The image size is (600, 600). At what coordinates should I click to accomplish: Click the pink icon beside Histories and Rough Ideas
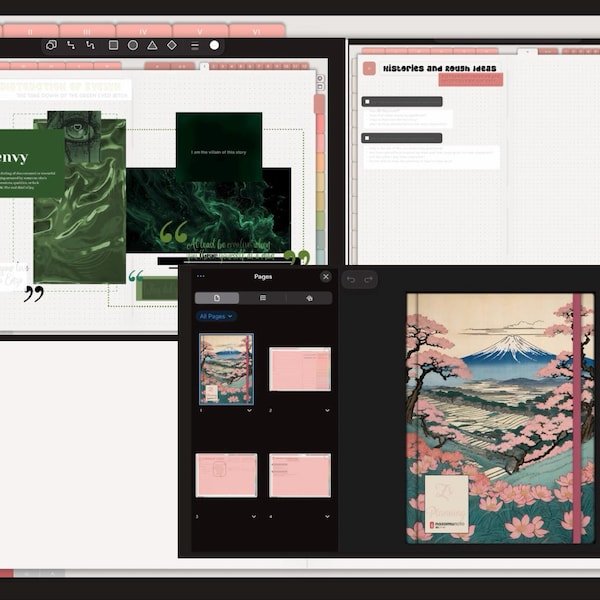(x=369, y=68)
